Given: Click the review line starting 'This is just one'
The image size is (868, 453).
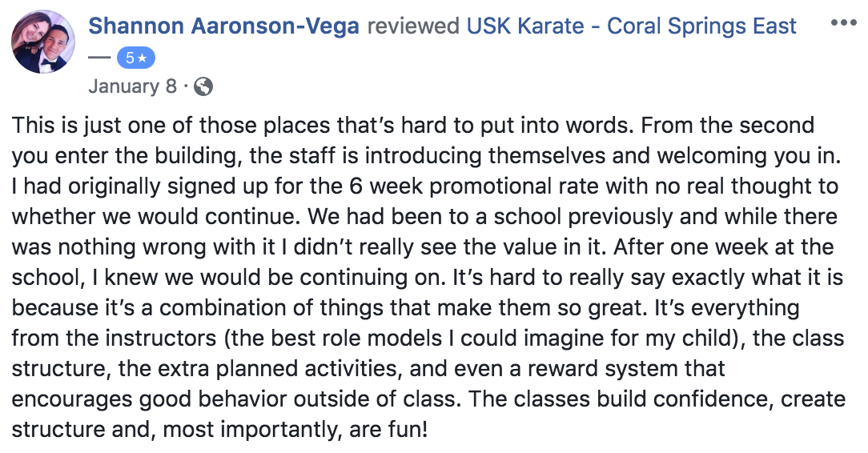Looking at the screenshot, I should click(413, 126).
